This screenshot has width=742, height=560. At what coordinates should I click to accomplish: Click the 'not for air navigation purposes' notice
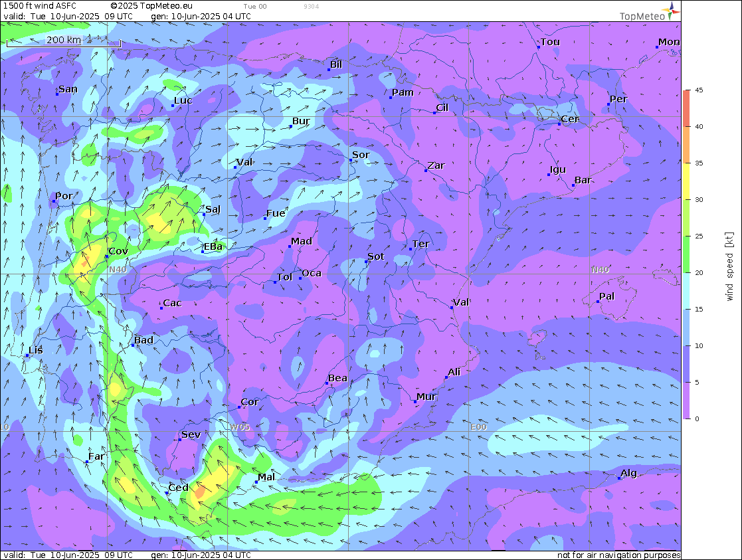[619, 555]
